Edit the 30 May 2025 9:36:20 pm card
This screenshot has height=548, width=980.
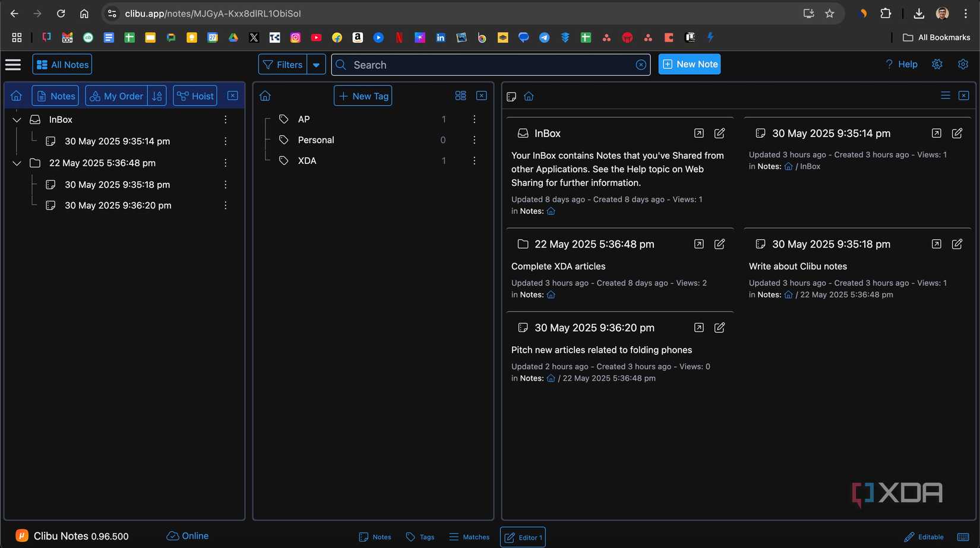click(x=719, y=328)
